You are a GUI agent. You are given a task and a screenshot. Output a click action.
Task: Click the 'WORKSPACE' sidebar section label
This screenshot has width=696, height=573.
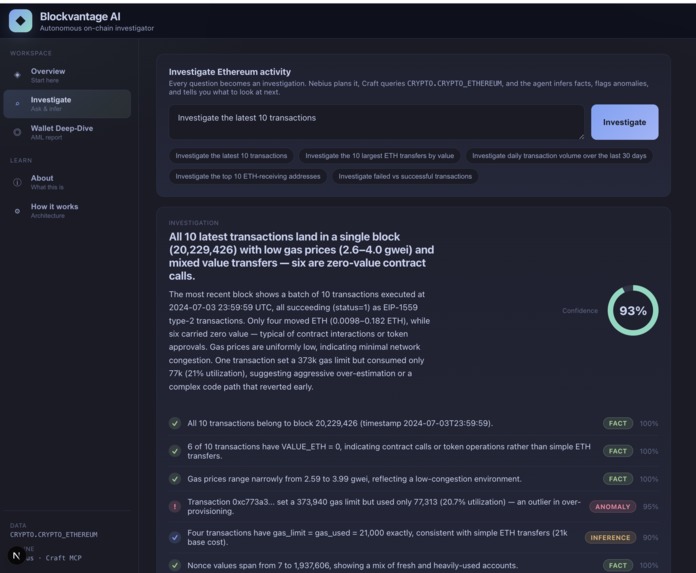tap(31, 53)
